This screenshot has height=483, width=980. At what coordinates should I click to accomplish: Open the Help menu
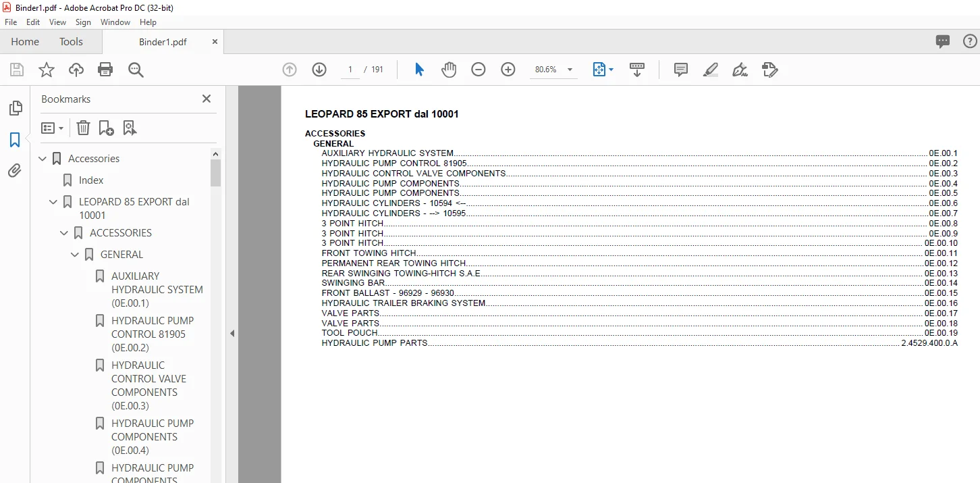point(148,22)
